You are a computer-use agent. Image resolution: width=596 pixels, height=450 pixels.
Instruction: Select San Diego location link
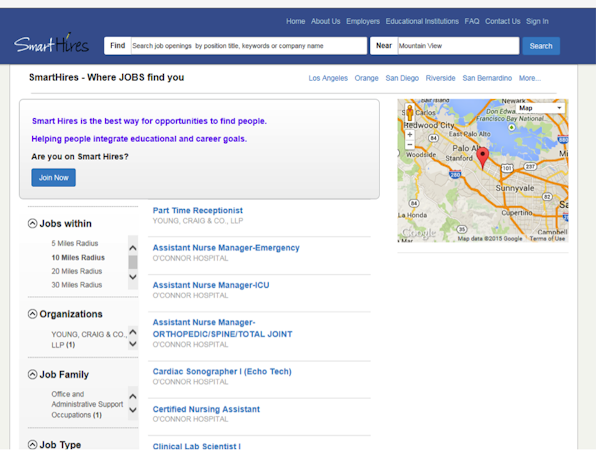402,78
